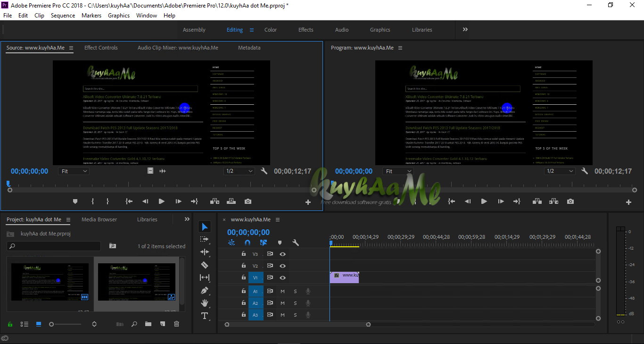Select the Hand tool
Image resolution: width=644 pixels, height=344 pixels.
tap(205, 303)
